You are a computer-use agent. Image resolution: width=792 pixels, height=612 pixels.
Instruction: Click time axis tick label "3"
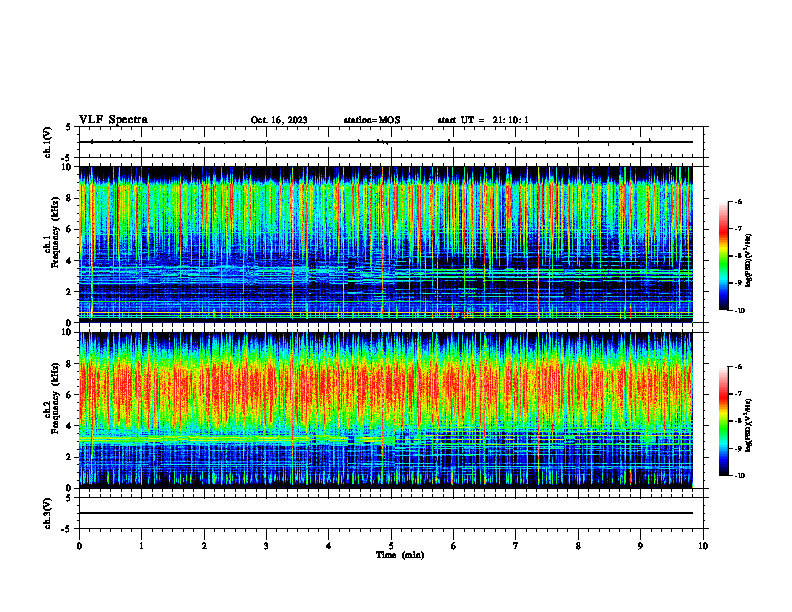pos(266,546)
